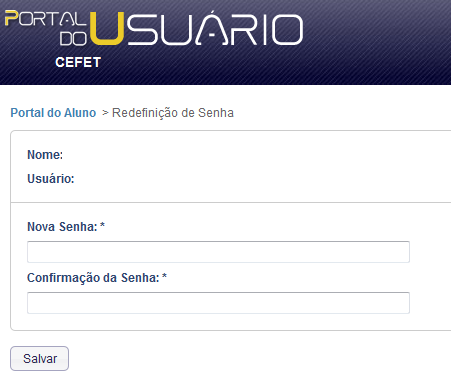This screenshot has height=387, width=452.
Task: Click the asterisk beside Confirmação da Senha
Action: (164, 276)
